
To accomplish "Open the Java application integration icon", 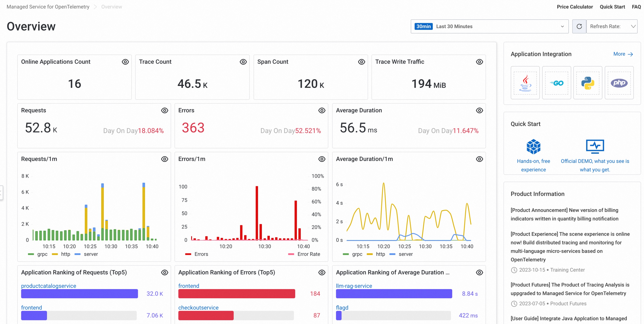I will (525, 83).
